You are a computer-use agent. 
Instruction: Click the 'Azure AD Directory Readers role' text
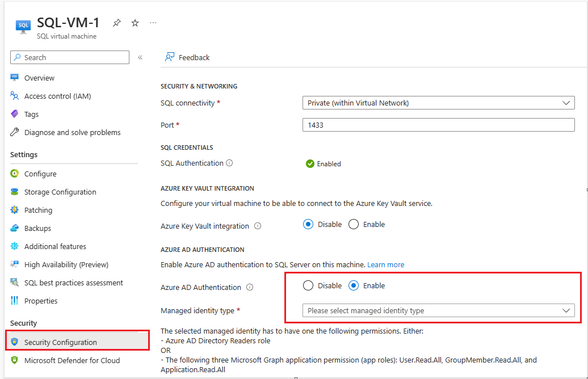pyautogui.click(x=218, y=341)
